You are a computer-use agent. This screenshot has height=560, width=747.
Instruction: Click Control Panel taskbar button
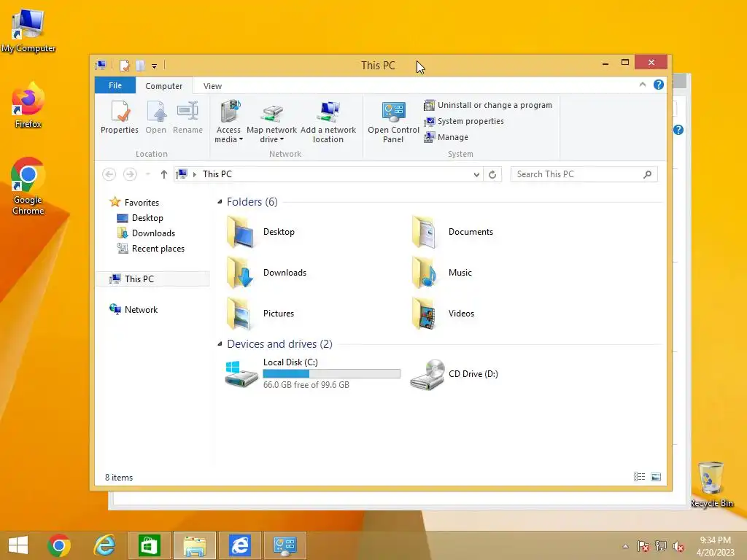pos(285,545)
